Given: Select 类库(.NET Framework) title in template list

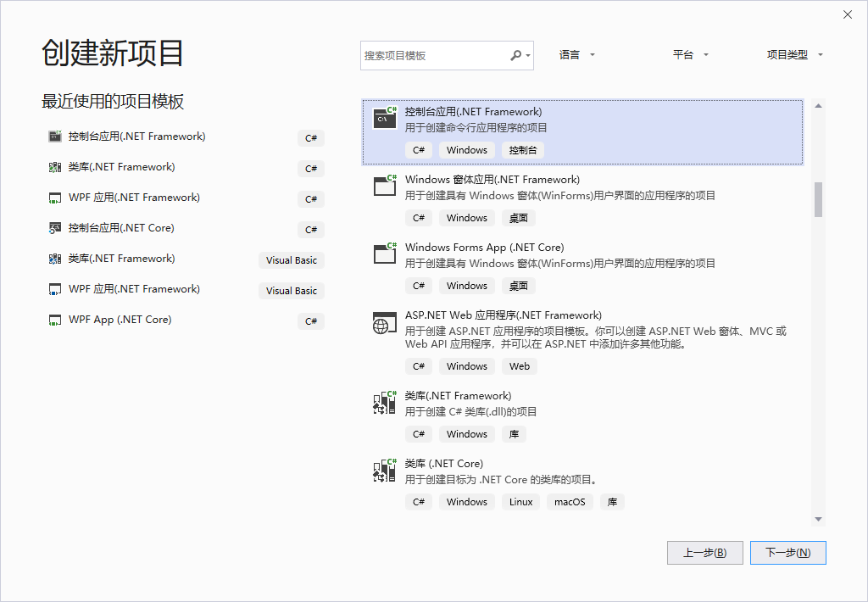Looking at the screenshot, I should [x=458, y=395].
